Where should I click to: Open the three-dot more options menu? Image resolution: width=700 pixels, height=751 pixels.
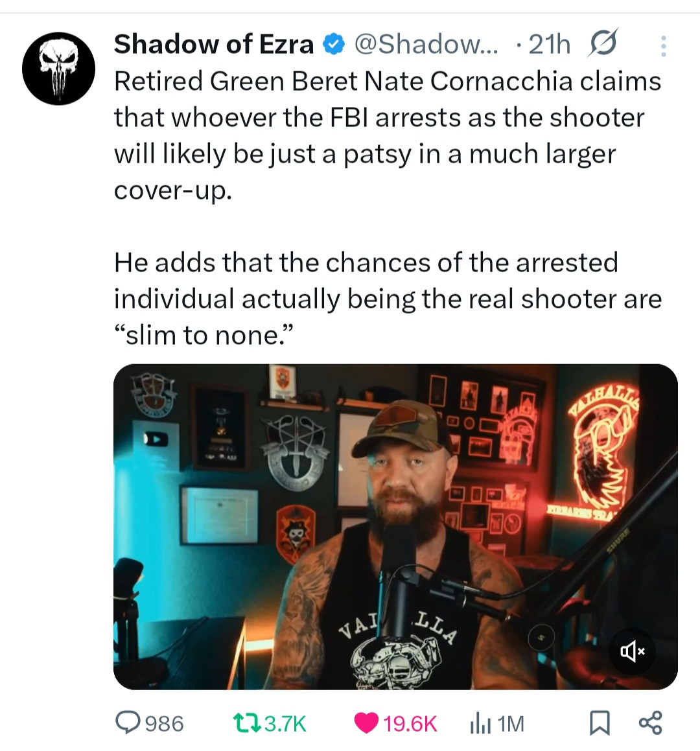664,47
